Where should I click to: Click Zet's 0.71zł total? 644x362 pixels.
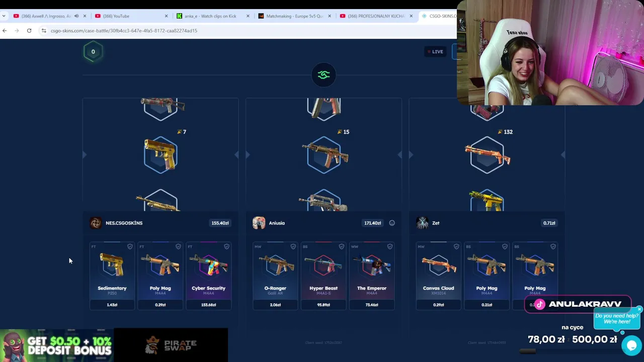549,223
